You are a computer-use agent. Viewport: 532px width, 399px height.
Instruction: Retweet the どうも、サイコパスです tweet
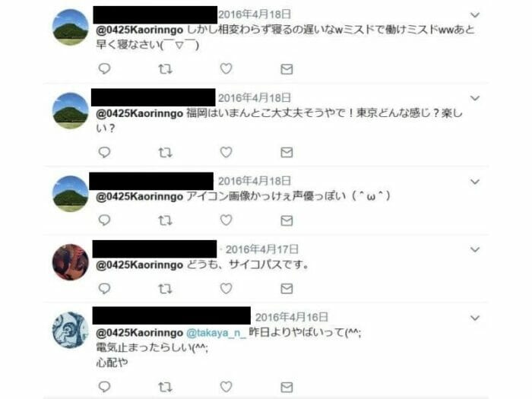(165, 289)
